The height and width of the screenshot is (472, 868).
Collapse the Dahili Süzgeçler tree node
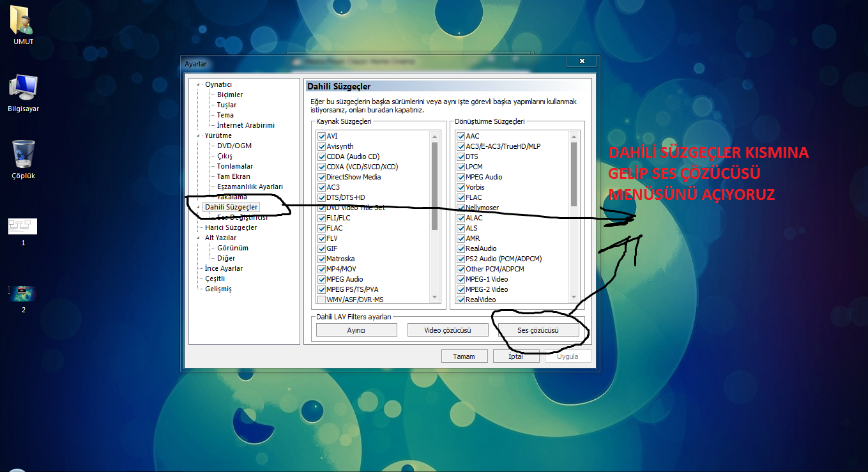click(x=199, y=207)
